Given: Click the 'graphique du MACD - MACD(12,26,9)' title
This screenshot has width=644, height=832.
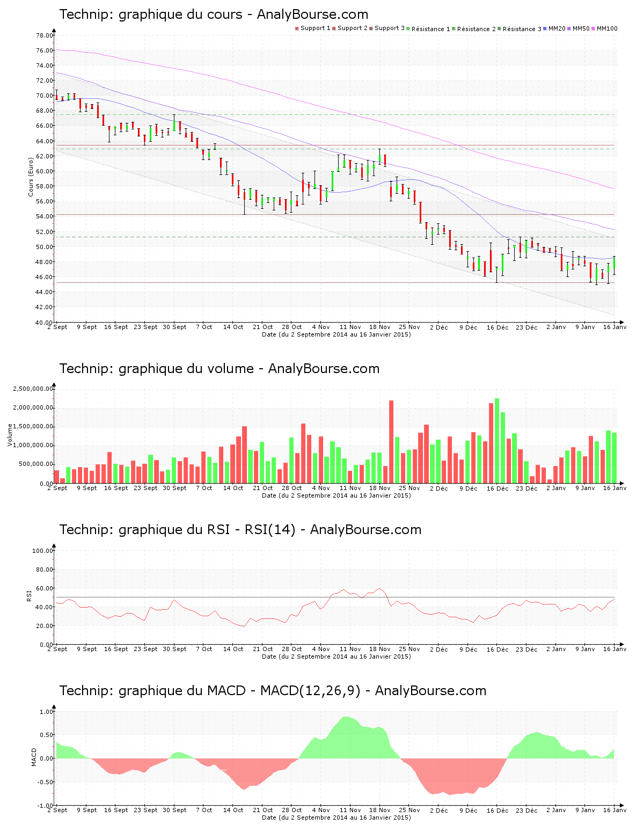Looking at the screenshot, I should (x=239, y=691).
